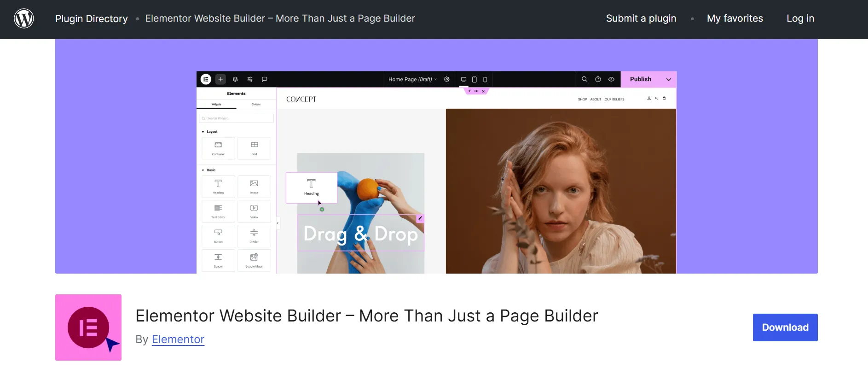Viewport: 868px width, 374px height.
Task: Select the Spacer widget
Action: 218,261
